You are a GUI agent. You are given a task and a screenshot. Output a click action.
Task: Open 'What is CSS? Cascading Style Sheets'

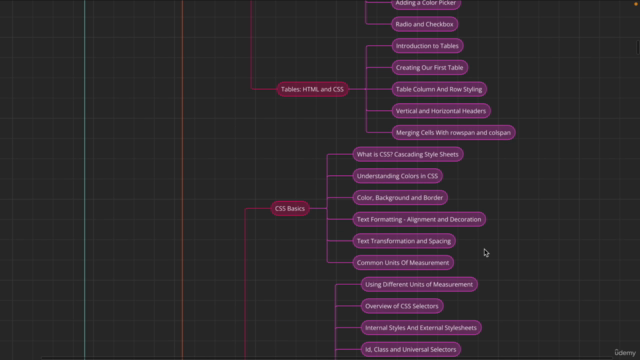pyautogui.click(x=408, y=154)
